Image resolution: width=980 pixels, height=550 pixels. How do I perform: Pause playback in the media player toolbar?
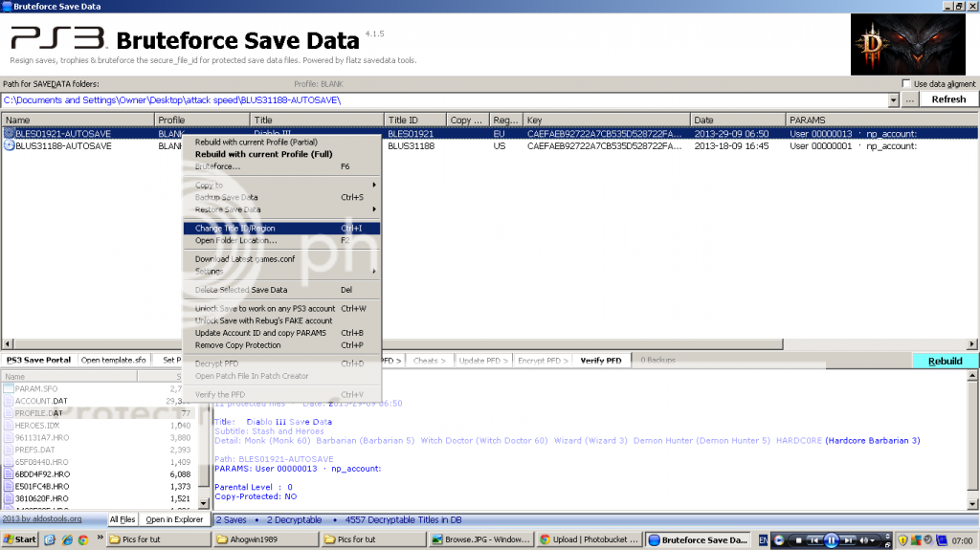pos(831,539)
